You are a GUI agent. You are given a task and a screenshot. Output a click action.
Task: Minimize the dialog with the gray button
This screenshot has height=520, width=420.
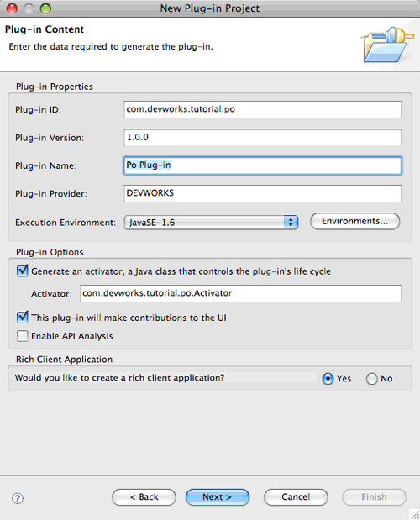coord(29,8)
